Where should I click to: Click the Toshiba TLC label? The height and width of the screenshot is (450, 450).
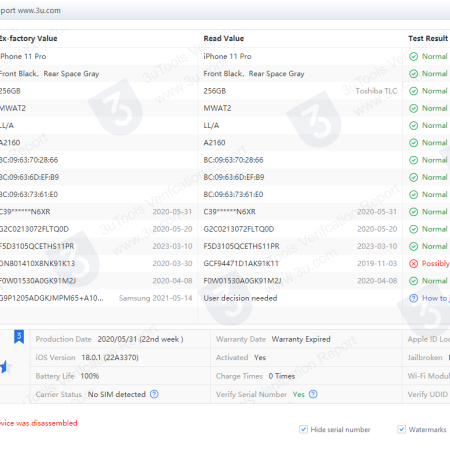point(376,91)
